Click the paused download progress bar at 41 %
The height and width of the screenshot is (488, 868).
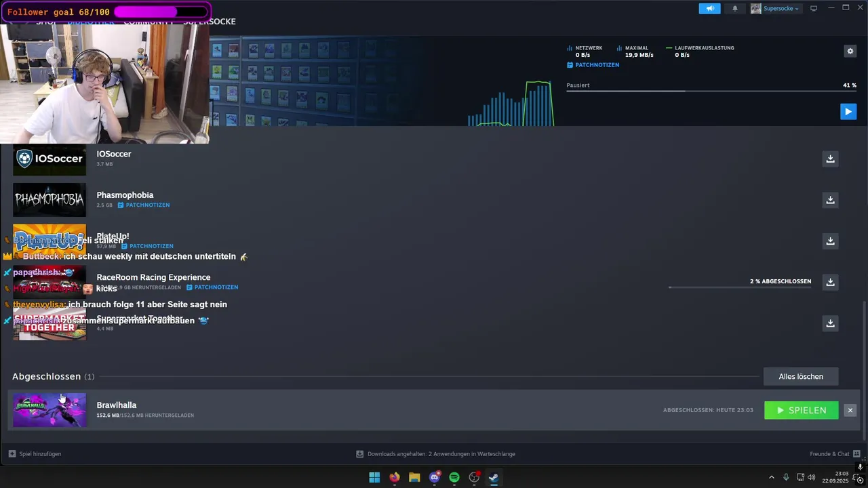click(x=711, y=91)
